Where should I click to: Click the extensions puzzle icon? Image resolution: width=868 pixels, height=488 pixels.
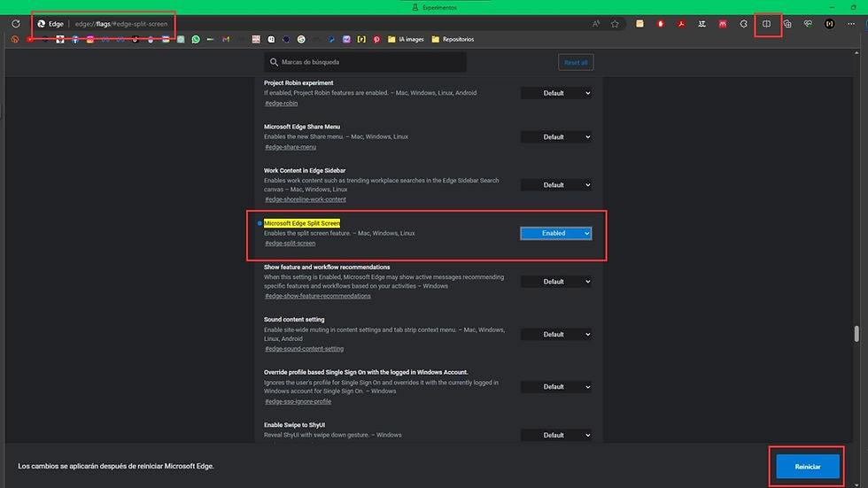(x=743, y=24)
